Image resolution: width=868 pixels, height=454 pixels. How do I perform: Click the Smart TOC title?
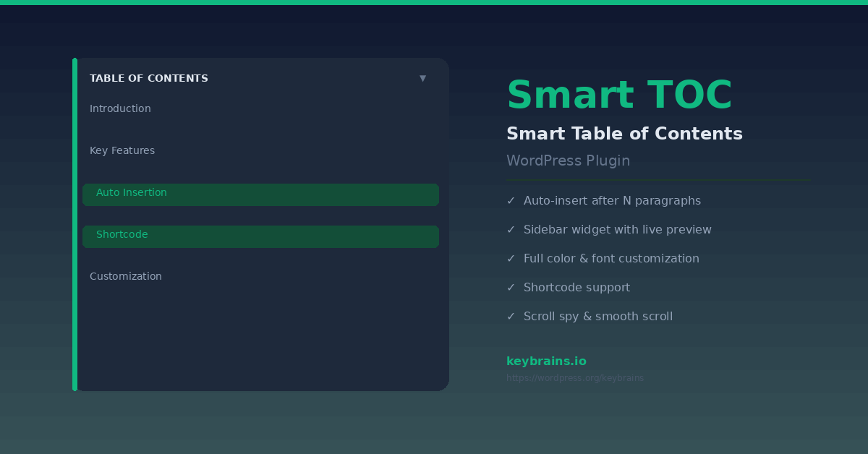(x=619, y=95)
